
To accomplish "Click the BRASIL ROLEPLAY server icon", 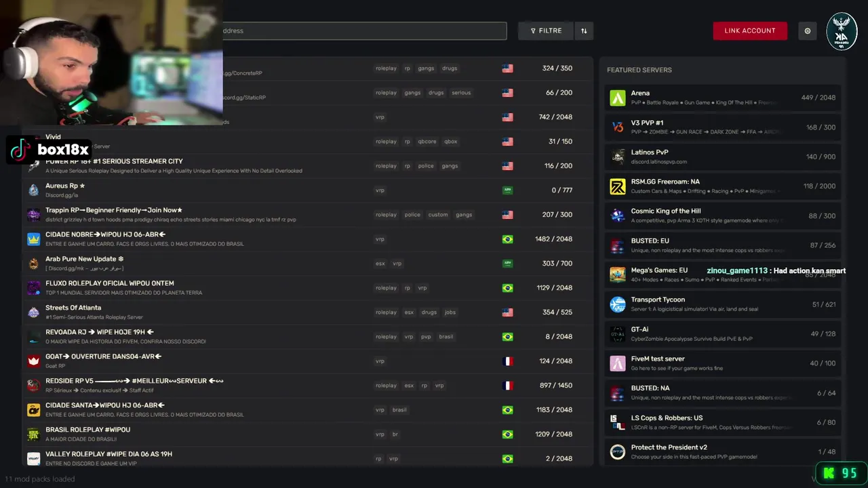I will coord(33,434).
